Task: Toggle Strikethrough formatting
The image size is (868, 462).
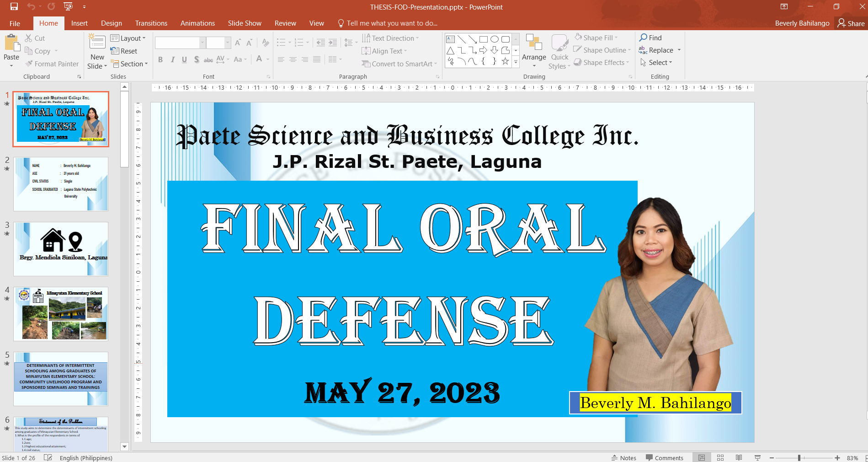Action: (208, 59)
